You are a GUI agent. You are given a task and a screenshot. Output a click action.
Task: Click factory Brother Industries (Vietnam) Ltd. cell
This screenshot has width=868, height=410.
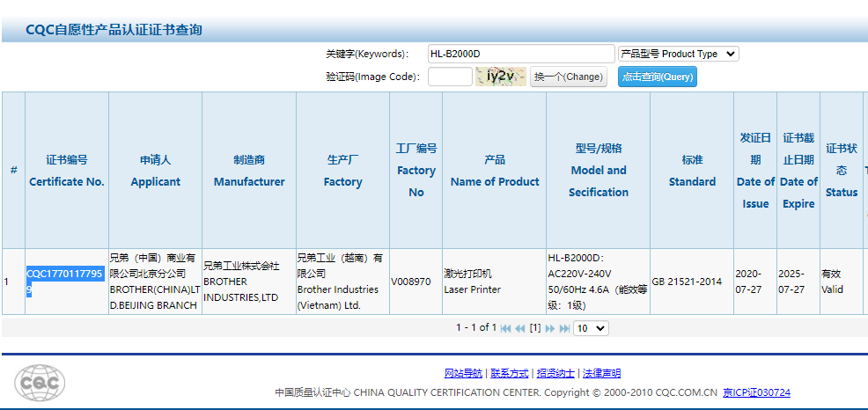343,282
